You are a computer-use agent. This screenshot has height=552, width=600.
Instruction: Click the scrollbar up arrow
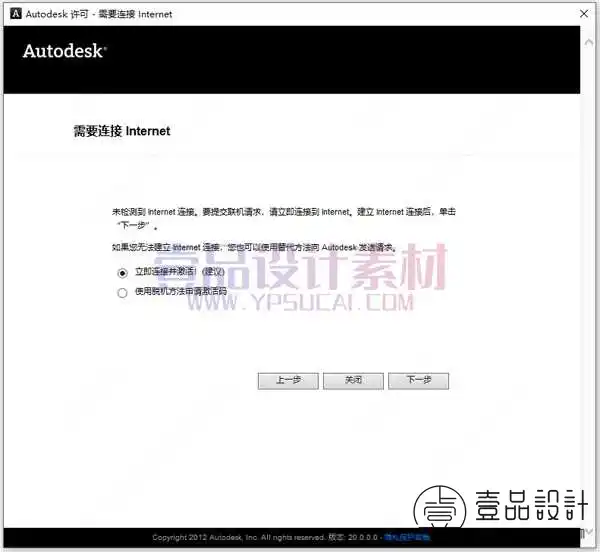589,42
